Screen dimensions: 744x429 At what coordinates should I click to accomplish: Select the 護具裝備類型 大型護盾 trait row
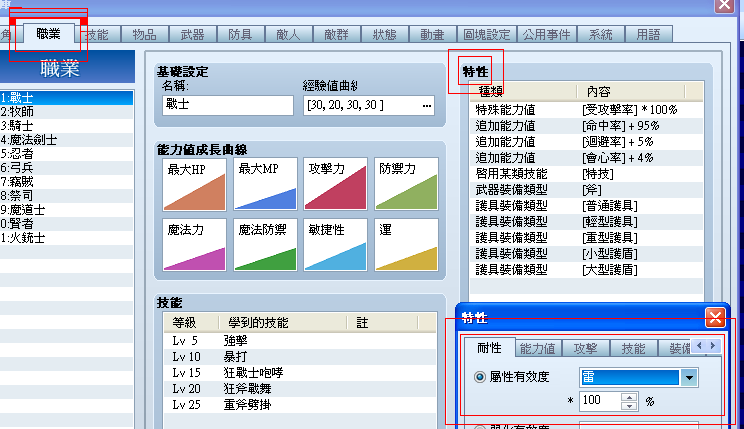586,270
